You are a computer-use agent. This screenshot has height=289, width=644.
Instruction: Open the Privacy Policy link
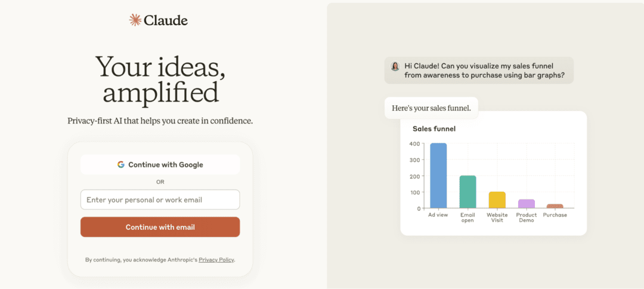(x=216, y=260)
